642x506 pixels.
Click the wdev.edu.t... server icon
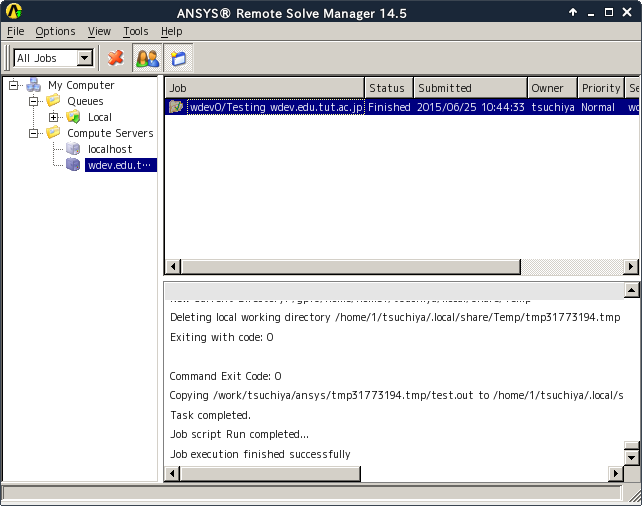tap(73, 165)
